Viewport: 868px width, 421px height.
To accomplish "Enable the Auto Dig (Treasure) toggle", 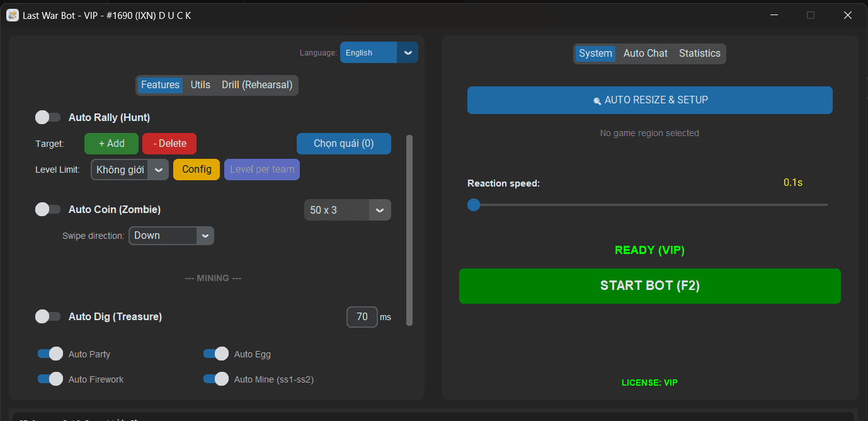I will click(48, 316).
